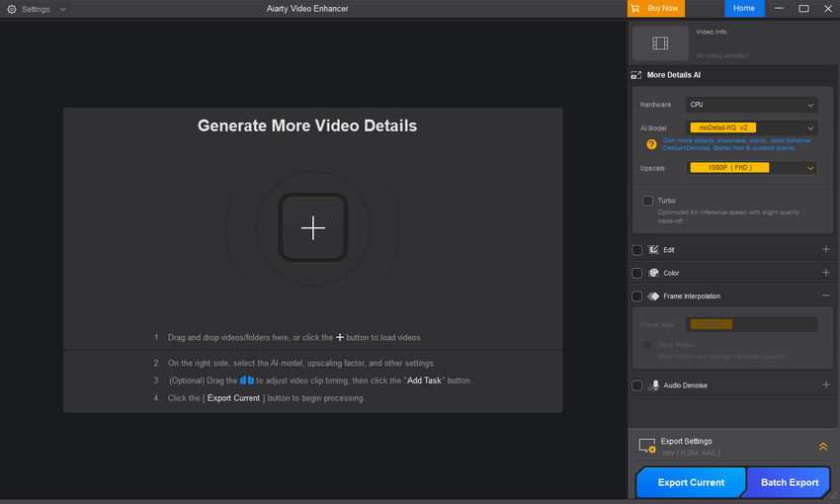Enable the Color checkbox
This screenshot has width=840, height=504.
[x=636, y=273]
